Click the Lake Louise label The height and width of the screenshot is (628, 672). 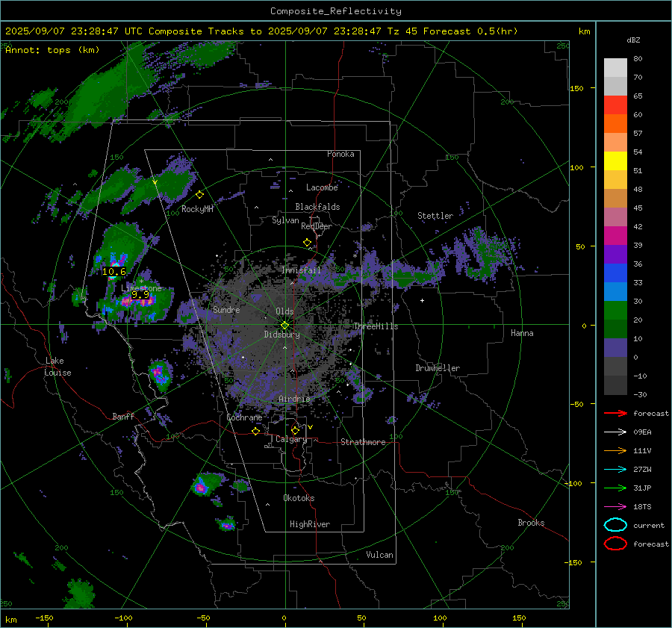pyautogui.click(x=57, y=367)
